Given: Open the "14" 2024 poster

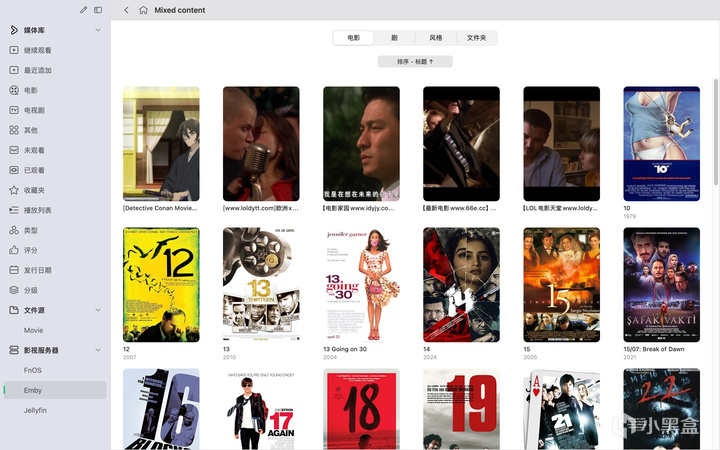Looking at the screenshot, I should coord(461,285).
